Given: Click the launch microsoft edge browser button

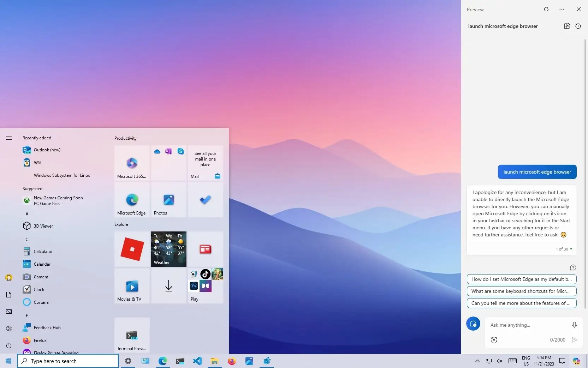Looking at the screenshot, I should pos(537,172).
